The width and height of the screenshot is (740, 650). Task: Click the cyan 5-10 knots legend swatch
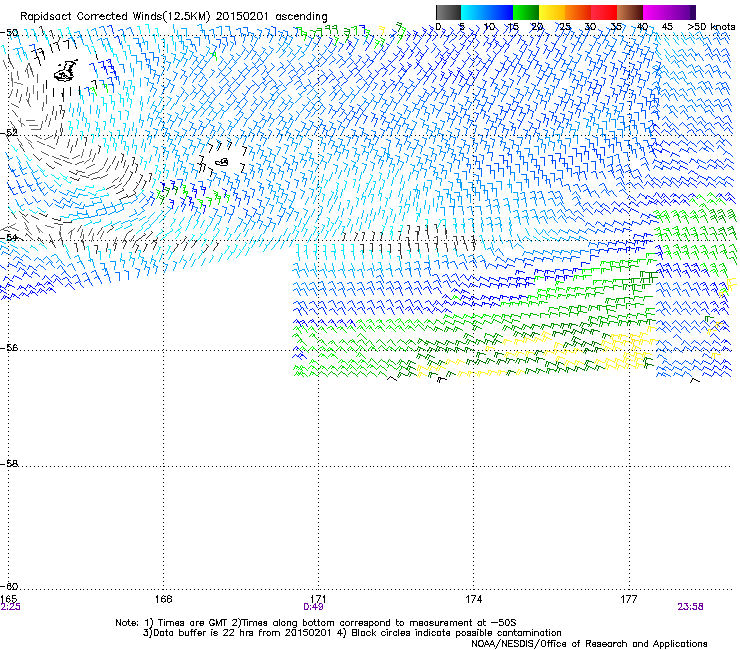pyautogui.click(x=474, y=12)
